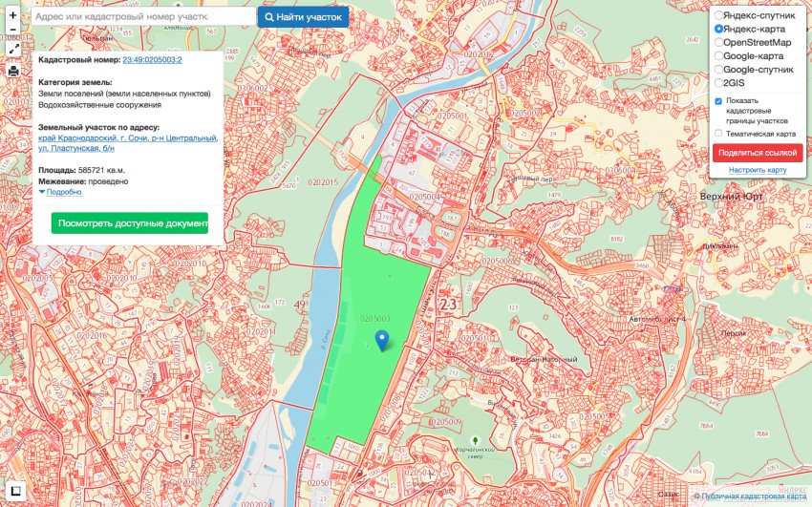Choose the Google-спутник layer

point(719,70)
